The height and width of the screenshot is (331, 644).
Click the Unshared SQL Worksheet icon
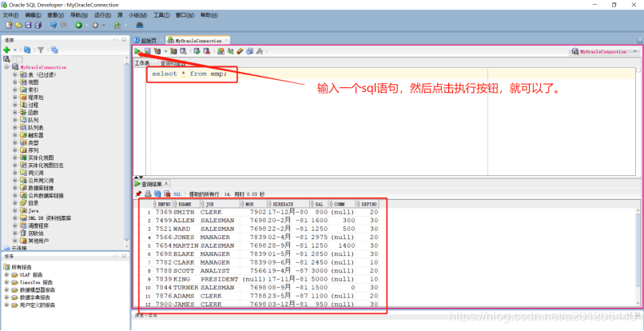(x=221, y=51)
